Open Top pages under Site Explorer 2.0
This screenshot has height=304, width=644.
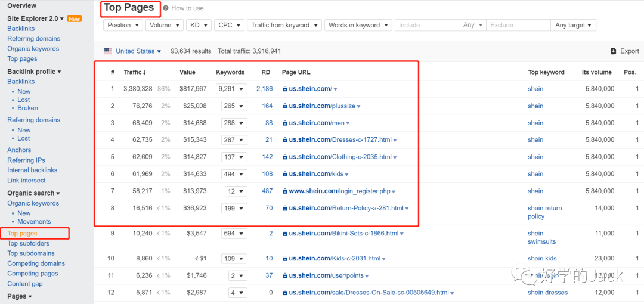[22, 59]
